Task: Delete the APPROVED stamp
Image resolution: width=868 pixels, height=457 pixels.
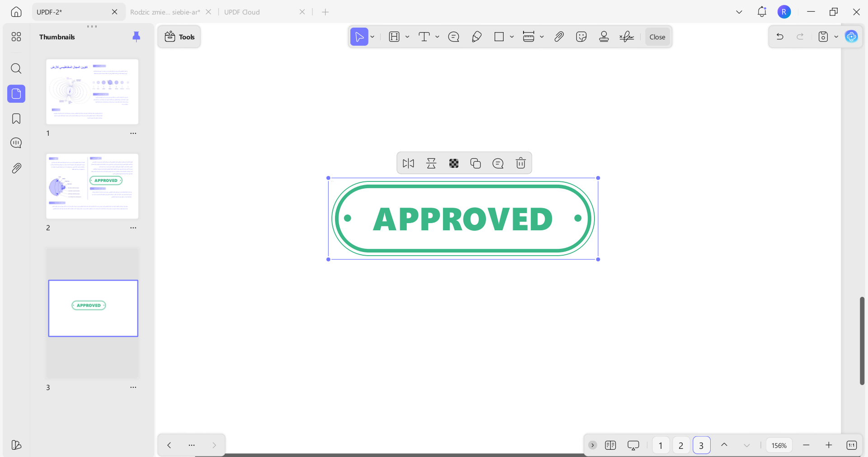Action: pos(521,163)
